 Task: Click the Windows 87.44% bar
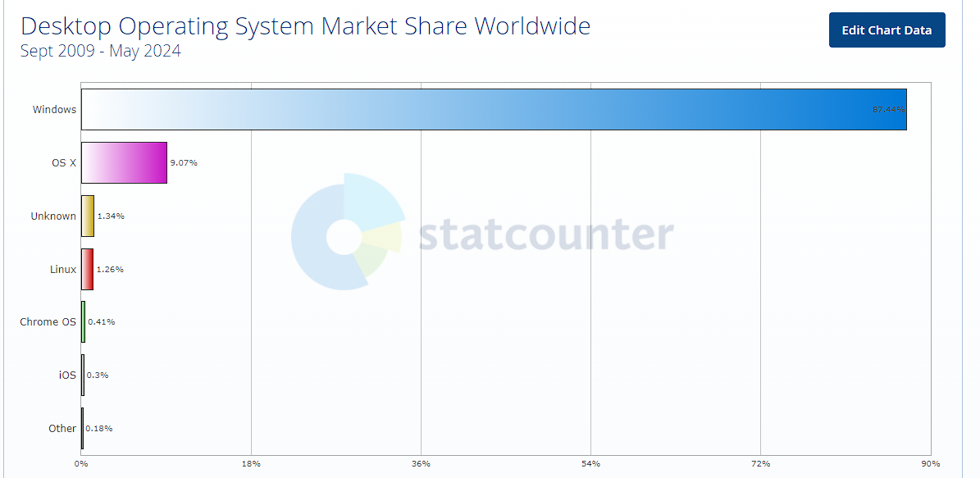coord(494,109)
